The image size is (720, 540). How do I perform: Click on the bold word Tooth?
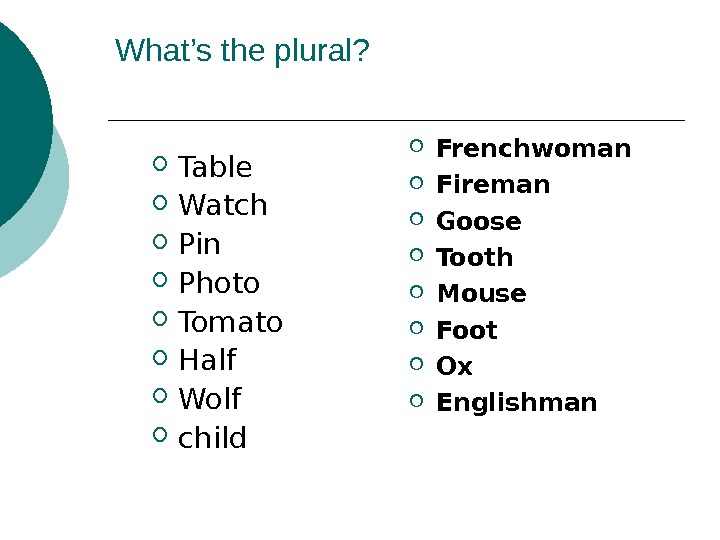tap(475, 257)
